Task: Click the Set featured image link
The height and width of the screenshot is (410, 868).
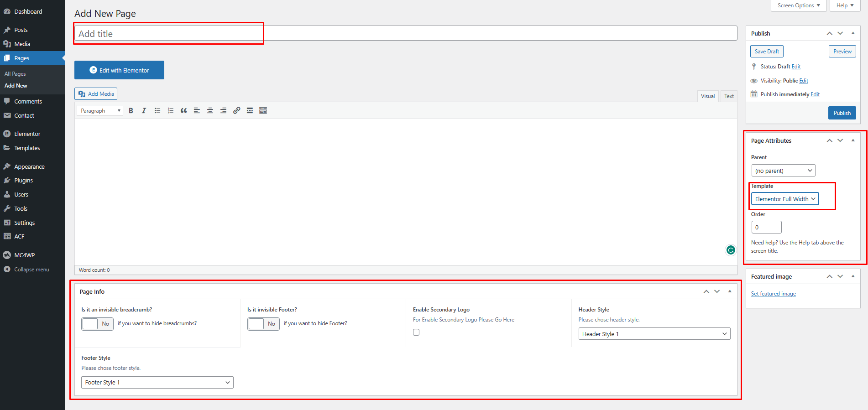Action: [x=773, y=294]
